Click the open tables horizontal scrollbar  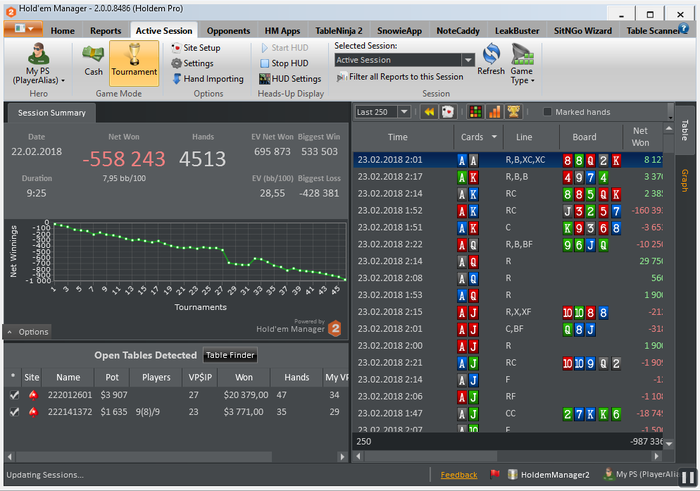(144, 457)
